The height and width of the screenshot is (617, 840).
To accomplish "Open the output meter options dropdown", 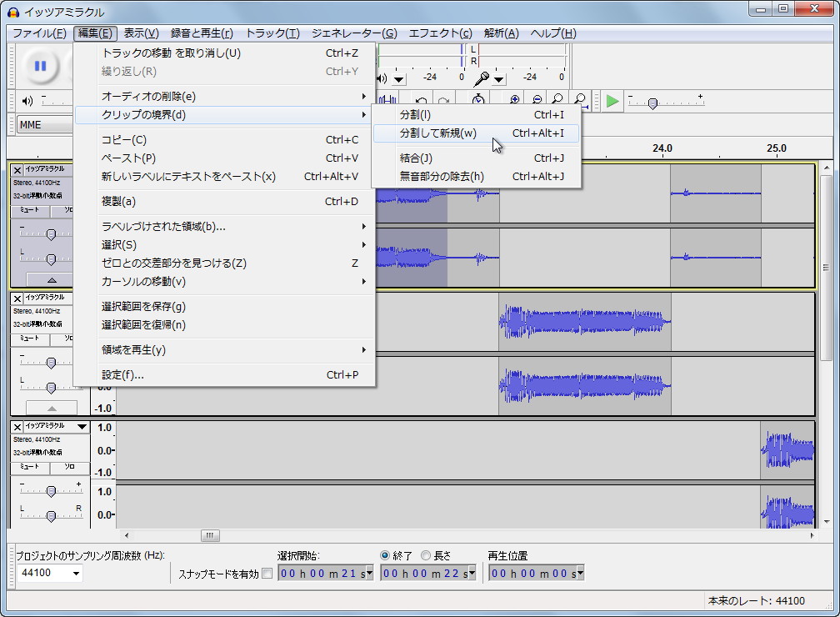I will tap(398, 79).
